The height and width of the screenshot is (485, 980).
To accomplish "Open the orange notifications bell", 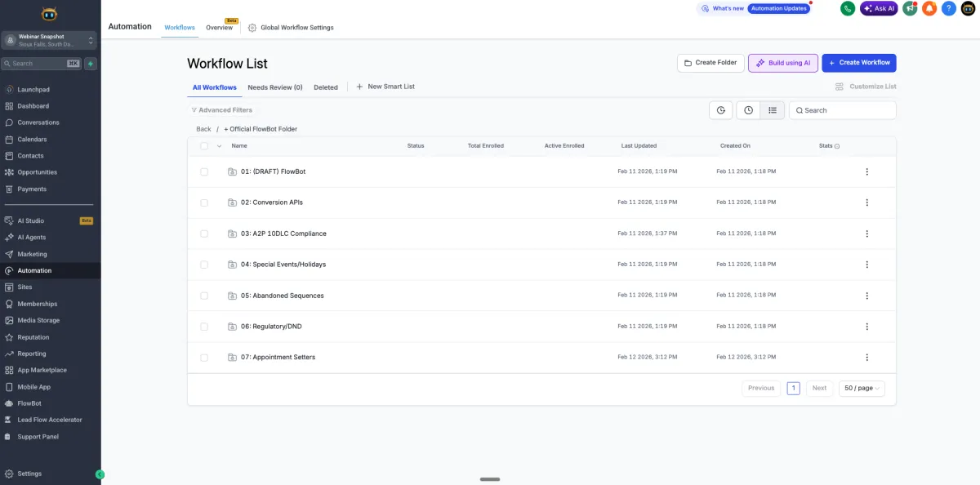I will tap(929, 8).
